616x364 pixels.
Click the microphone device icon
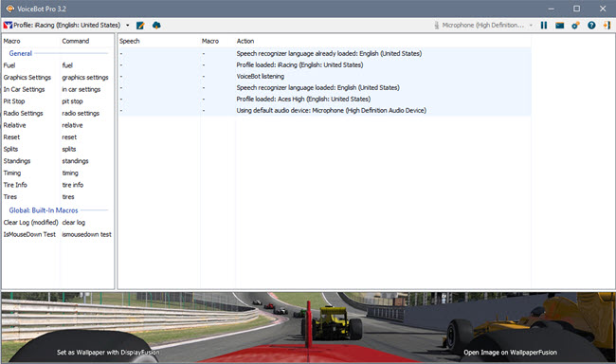point(437,26)
